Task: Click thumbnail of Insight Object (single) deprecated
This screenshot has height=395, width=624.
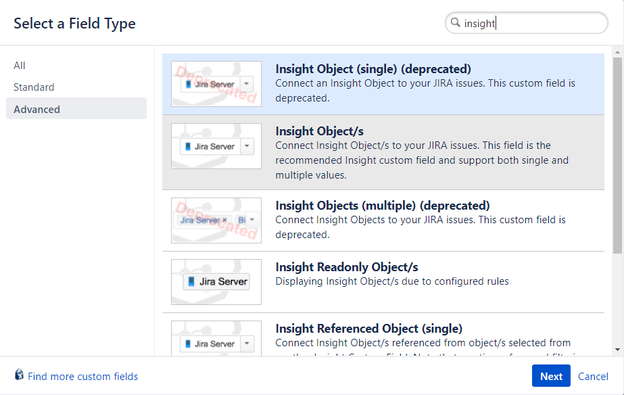Action: pos(216,84)
